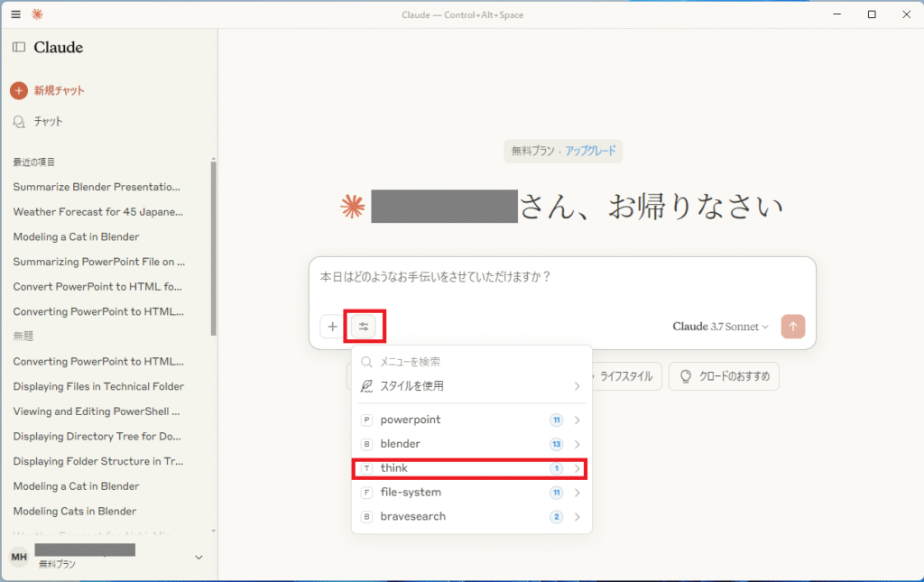The height and width of the screenshot is (582, 924).
Task: Click the sidebar chat list scrollbar
Action: pyautogui.click(x=213, y=248)
